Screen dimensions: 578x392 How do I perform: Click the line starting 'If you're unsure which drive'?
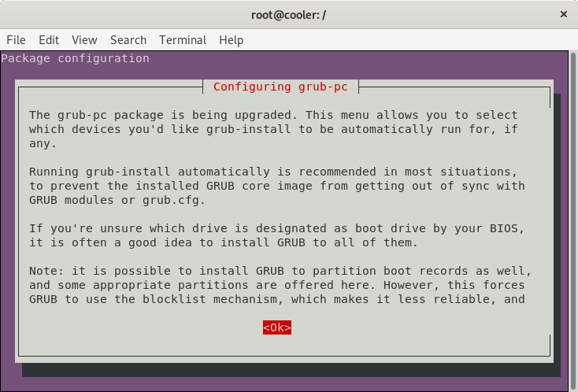(277, 228)
